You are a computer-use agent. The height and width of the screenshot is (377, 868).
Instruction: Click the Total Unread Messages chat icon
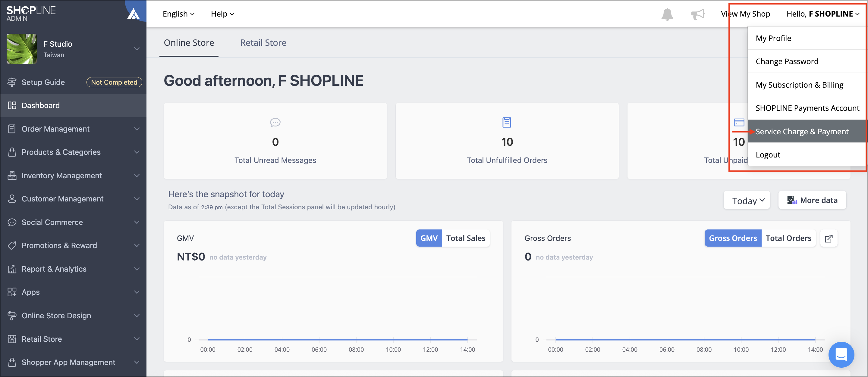tap(275, 122)
